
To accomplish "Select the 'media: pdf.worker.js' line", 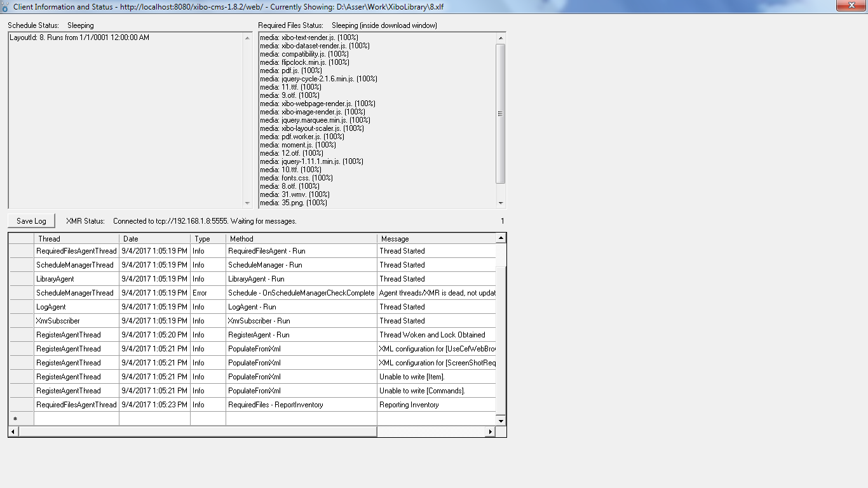I will tap(302, 137).
